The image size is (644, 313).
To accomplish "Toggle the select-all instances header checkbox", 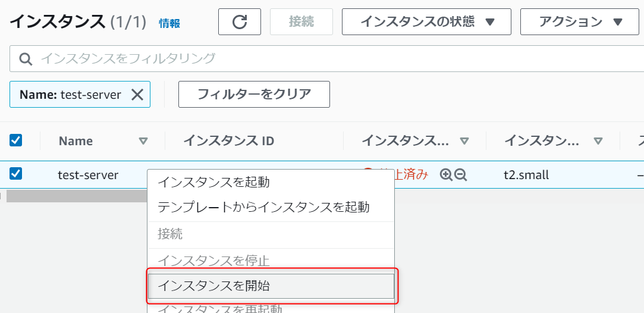I will click(x=15, y=140).
